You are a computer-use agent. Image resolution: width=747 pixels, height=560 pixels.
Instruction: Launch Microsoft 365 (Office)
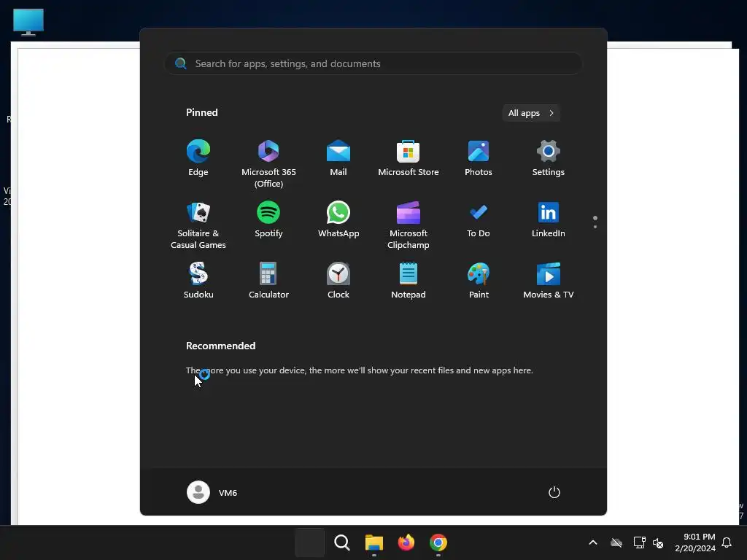pyautogui.click(x=268, y=163)
